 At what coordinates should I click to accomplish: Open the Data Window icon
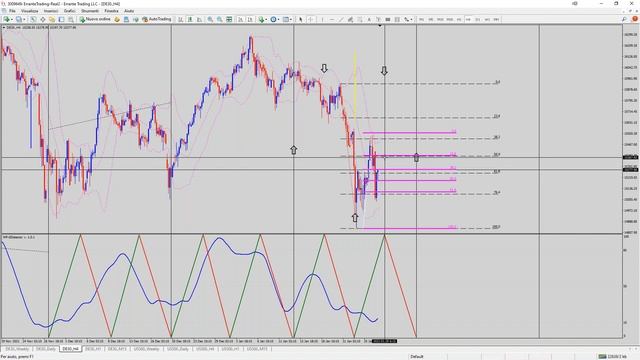[42, 19]
